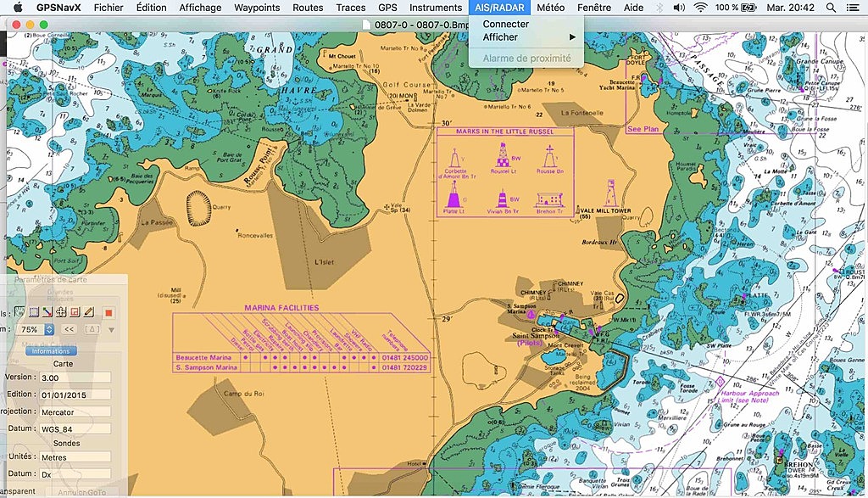Expand the gray disclosure triangle in panel
Image resolution: width=868 pixels, height=498 pixels.
[111, 330]
